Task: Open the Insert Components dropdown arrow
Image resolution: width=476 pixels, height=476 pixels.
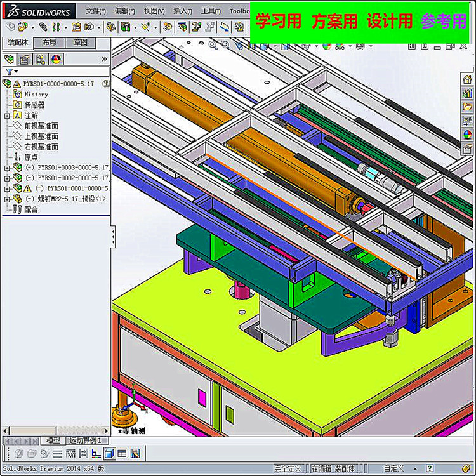Action: pyautogui.click(x=32, y=28)
